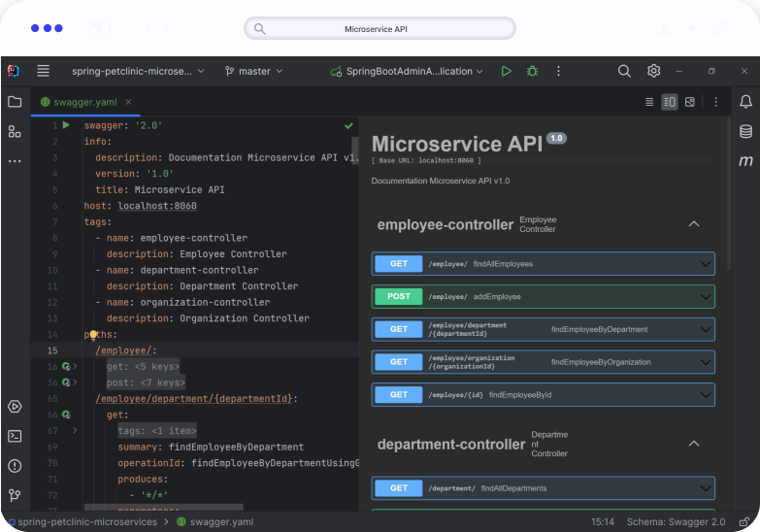Open IDE settings gear
Screen dimensions: 760x532
[653, 71]
